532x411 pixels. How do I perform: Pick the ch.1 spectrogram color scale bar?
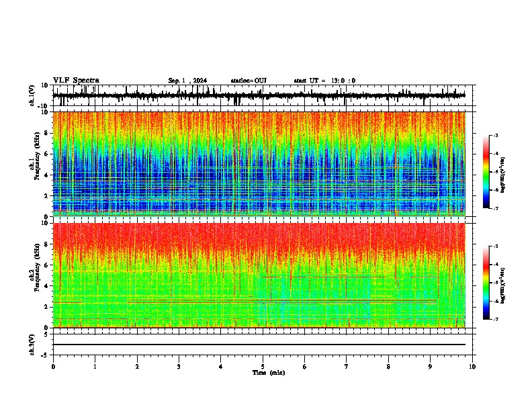click(486, 172)
